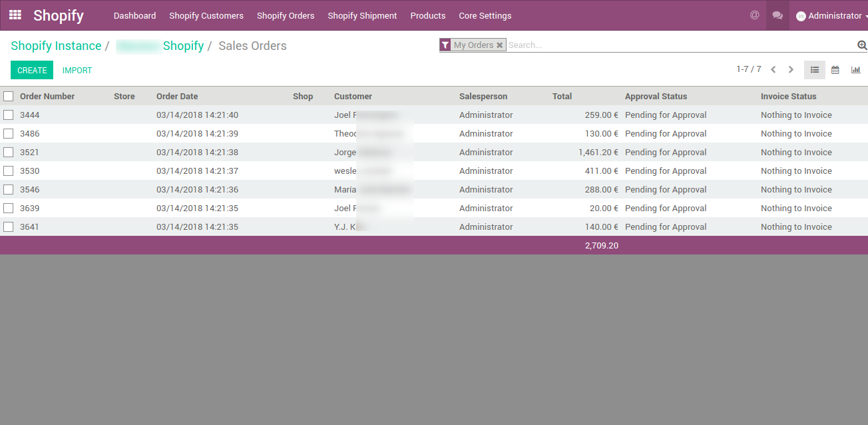Open the Products menu
The height and width of the screenshot is (425, 868).
[x=428, y=15]
